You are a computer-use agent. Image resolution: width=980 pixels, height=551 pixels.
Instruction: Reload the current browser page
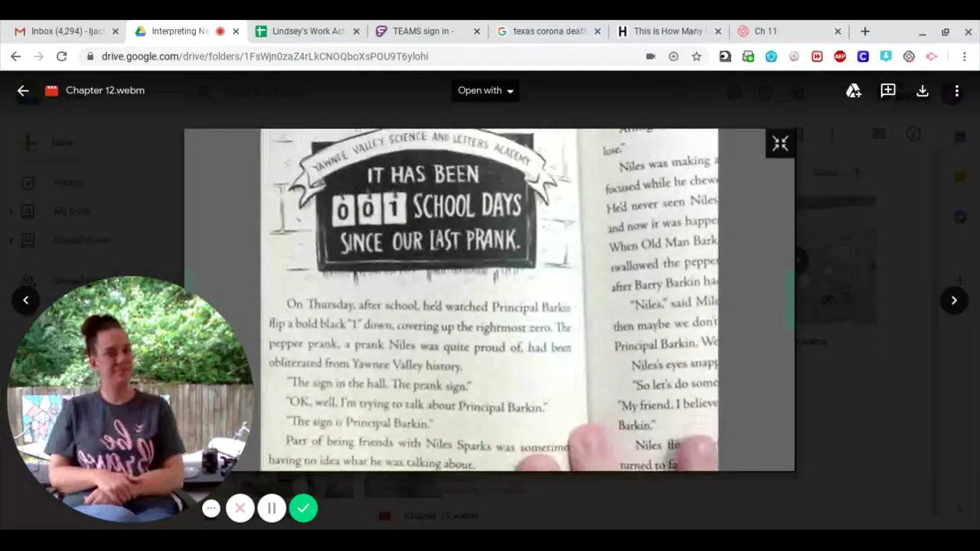point(62,56)
